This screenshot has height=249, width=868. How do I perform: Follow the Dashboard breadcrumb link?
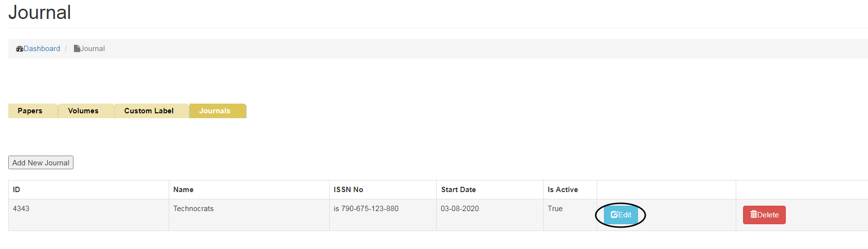pos(42,49)
